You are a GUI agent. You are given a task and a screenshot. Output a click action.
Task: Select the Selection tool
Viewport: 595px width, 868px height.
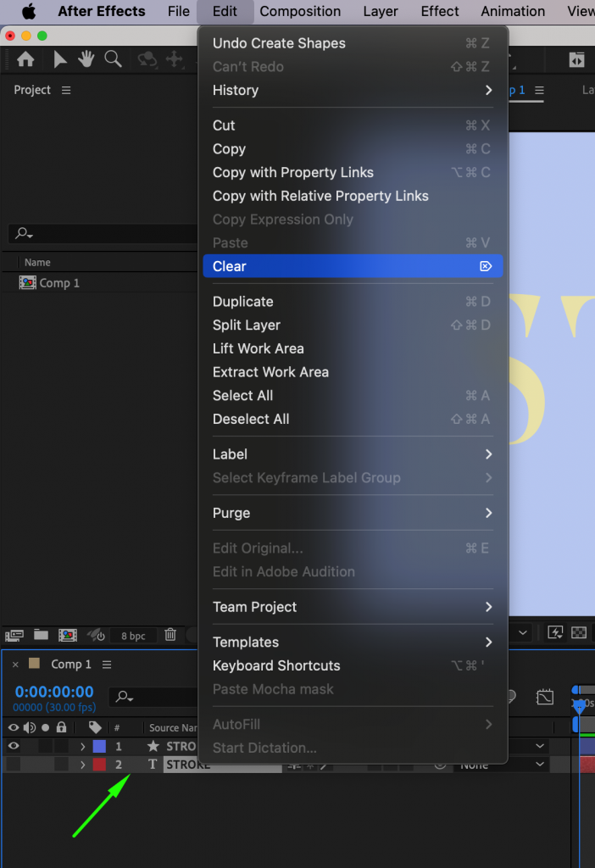tap(59, 59)
